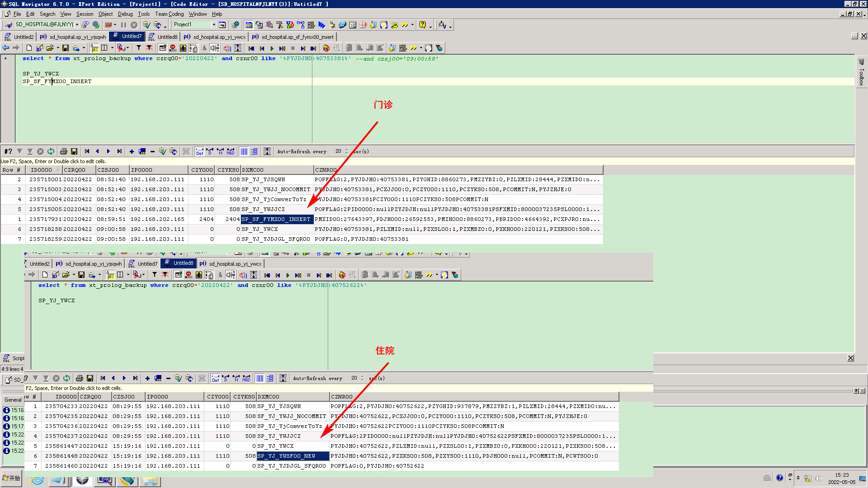Click the Insert row plus icon
Viewport: 868px width, 488px height.
pyautogui.click(x=132, y=151)
